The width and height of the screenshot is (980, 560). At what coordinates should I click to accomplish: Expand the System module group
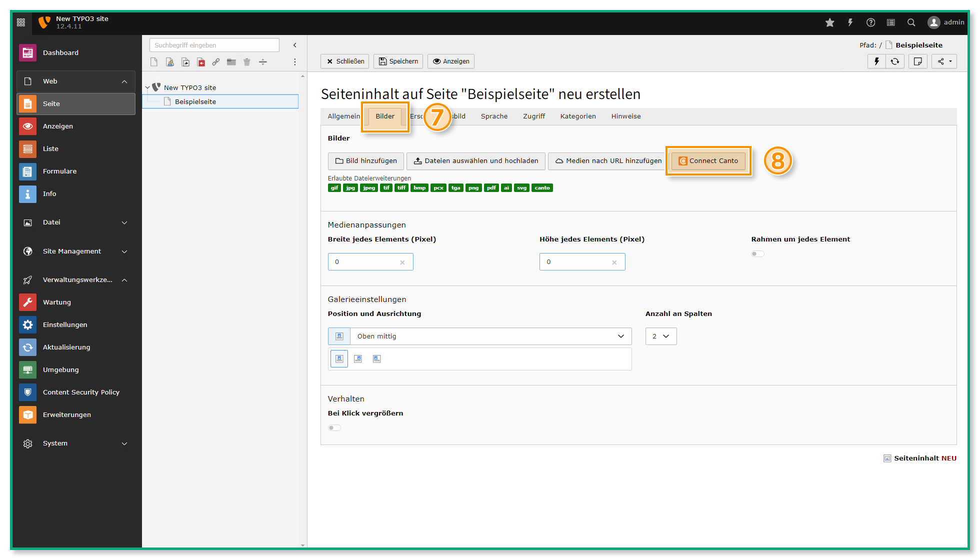[76, 443]
